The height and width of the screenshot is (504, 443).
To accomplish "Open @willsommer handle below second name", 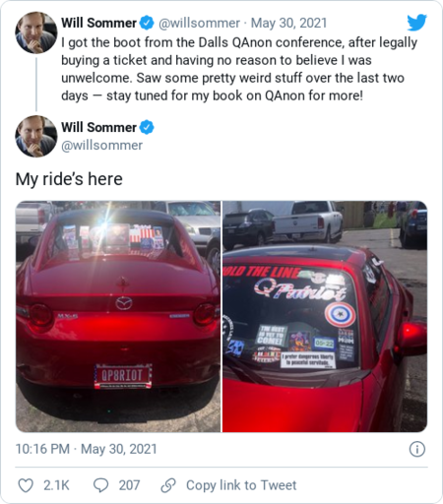I will tap(101, 145).
